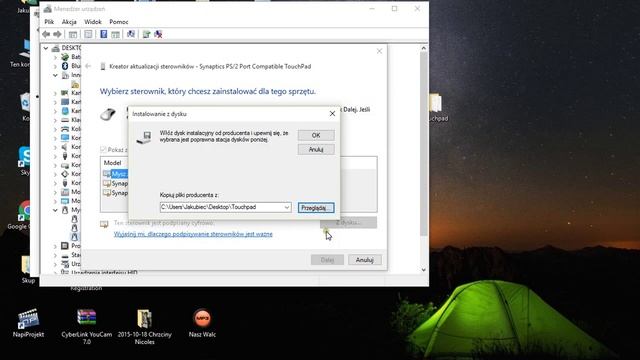This screenshot has height=360, width=640.
Task: Click the Przeglądaj... browse button
Action: [316, 208]
